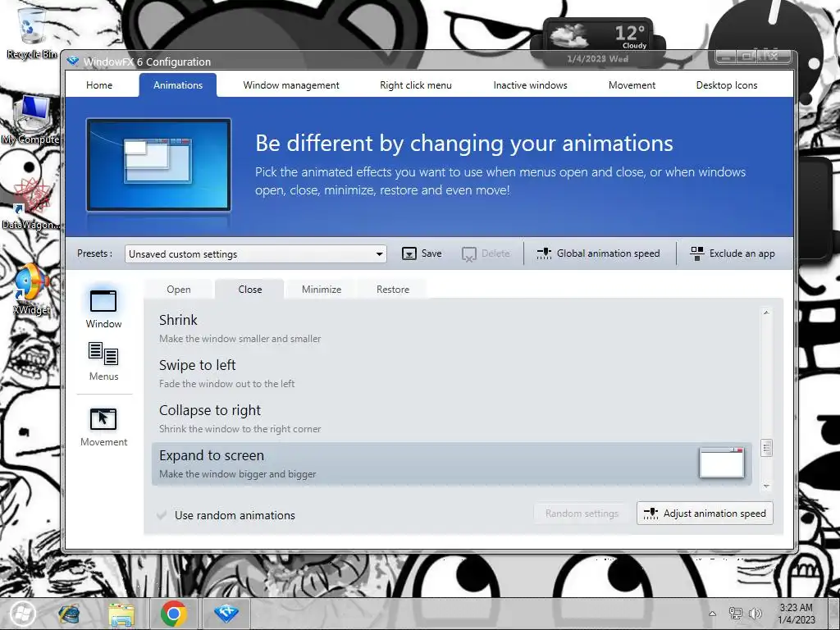Open the Right click menu tab
This screenshot has height=630, width=840.
[x=416, y=85]
